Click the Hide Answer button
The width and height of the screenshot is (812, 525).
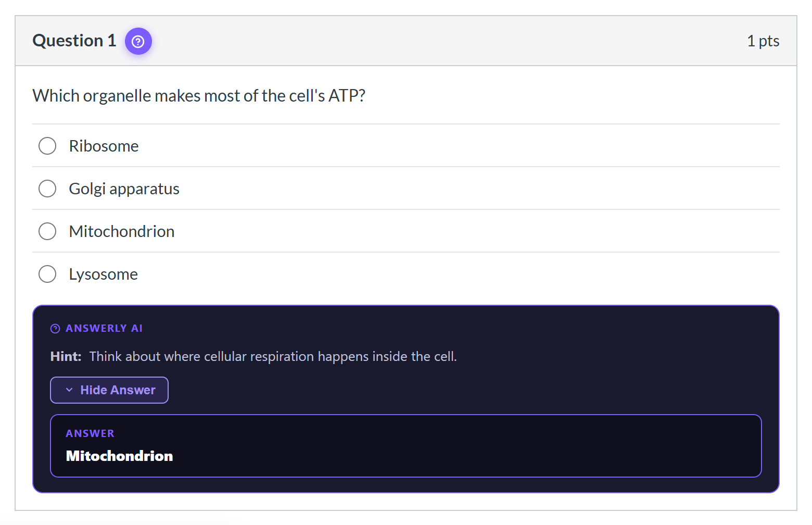109,390
